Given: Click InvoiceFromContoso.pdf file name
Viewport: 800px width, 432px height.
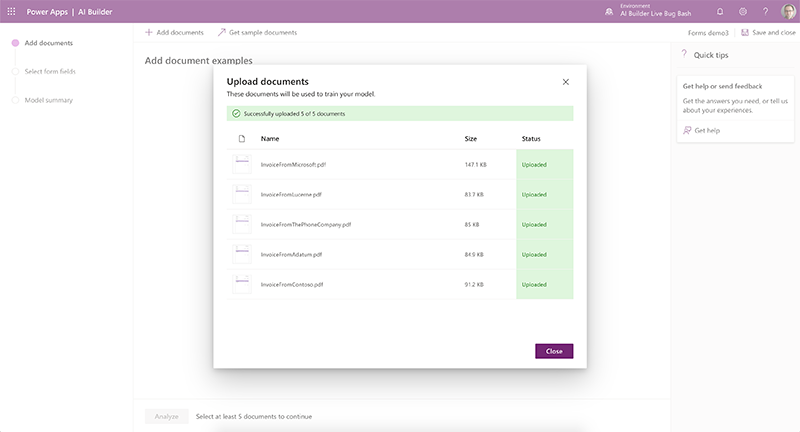Looking at the screenshot, I should point(292,285).
